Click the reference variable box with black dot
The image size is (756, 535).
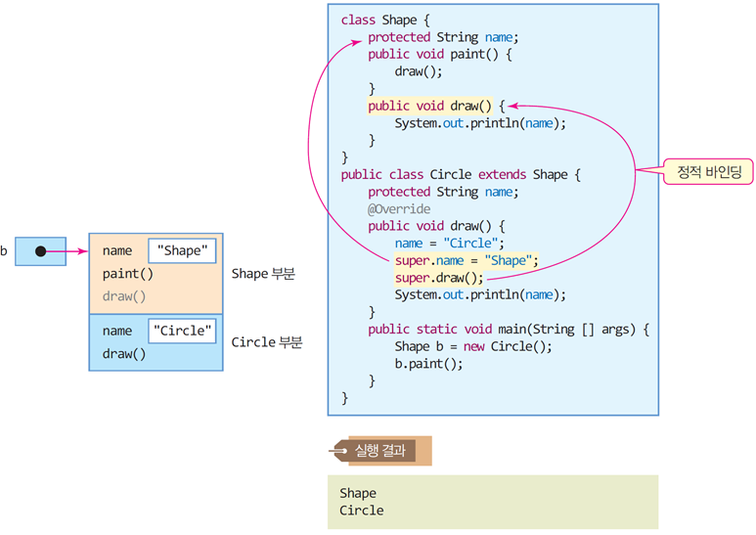40,251
